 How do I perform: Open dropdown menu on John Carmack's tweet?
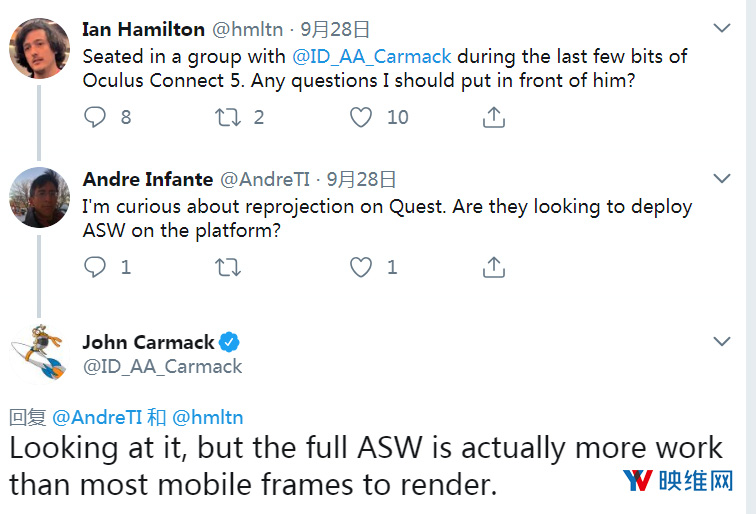click(722, 341)
